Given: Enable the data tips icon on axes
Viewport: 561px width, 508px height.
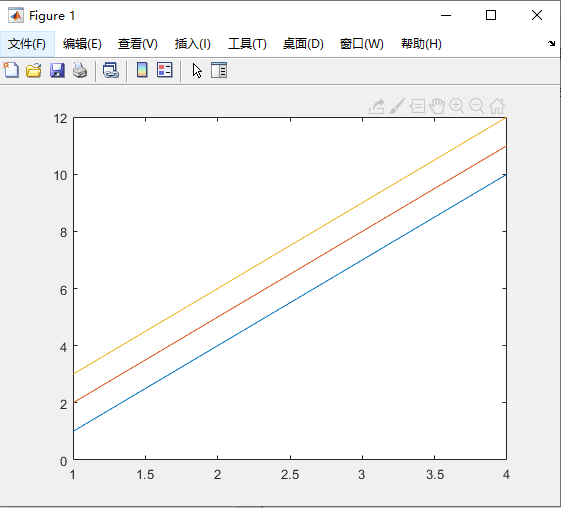Looking at the screenshot, I should 417,106.
